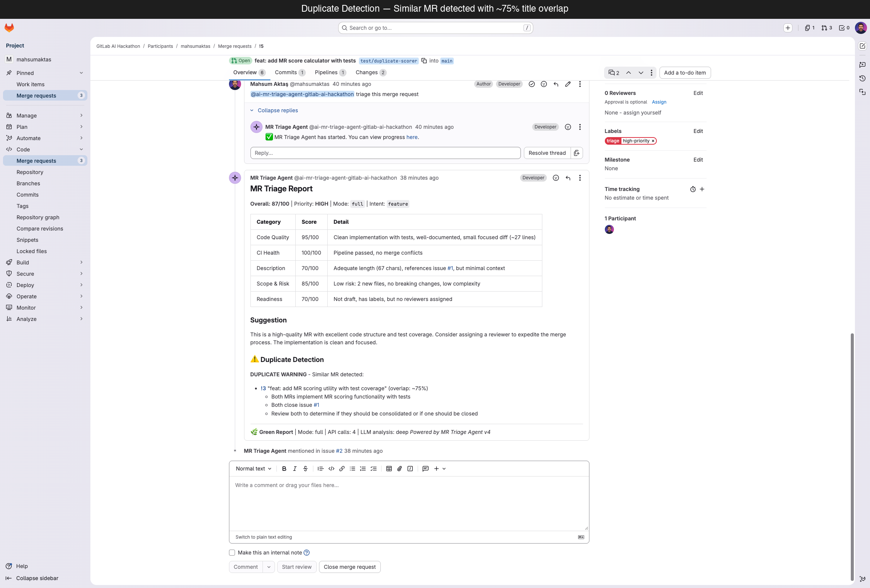Copy source branch name icon

[x=424, y=61]
